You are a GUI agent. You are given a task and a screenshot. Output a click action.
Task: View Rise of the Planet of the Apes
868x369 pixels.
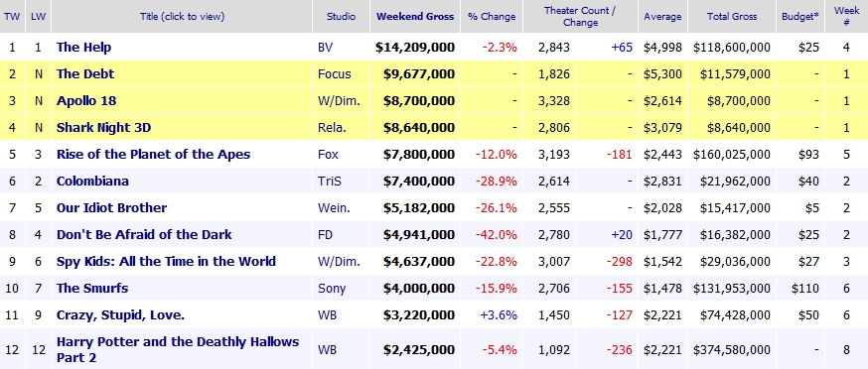click(153, 155)
